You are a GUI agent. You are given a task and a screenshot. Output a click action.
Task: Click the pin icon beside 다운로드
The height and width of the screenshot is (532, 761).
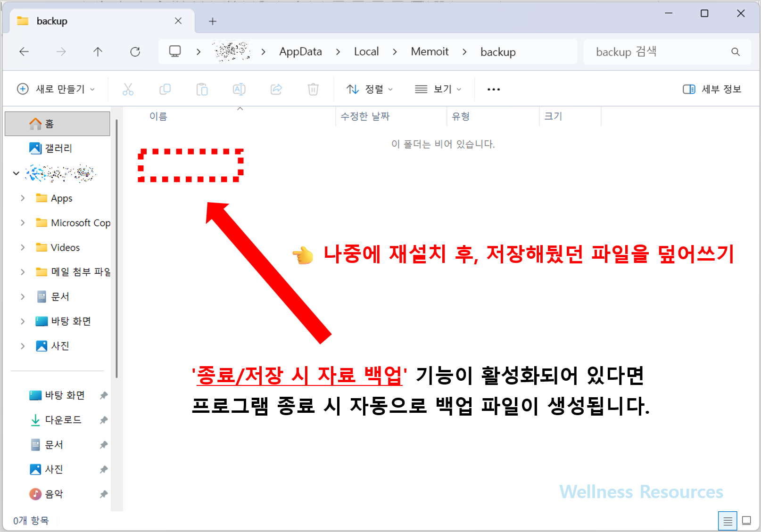[x=104, y=420]
